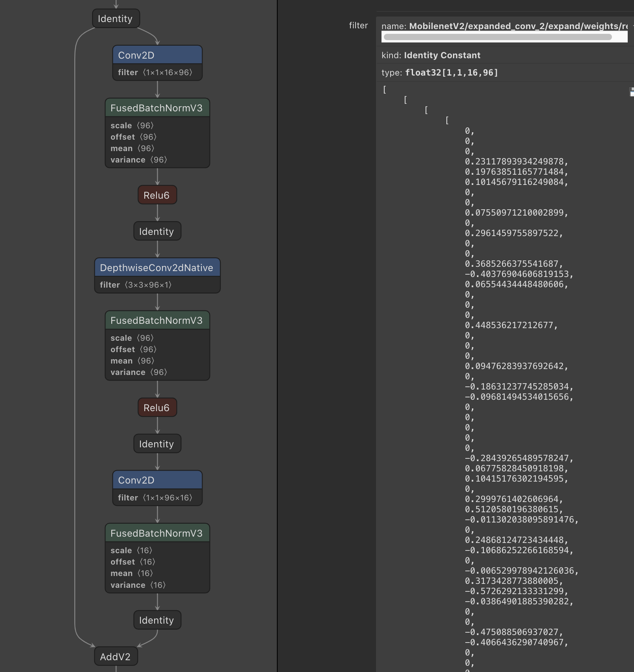Screen dimensions: 634x672
Task: Click tensor value -0.10686252266168594
Action: (x=519, y=550)
